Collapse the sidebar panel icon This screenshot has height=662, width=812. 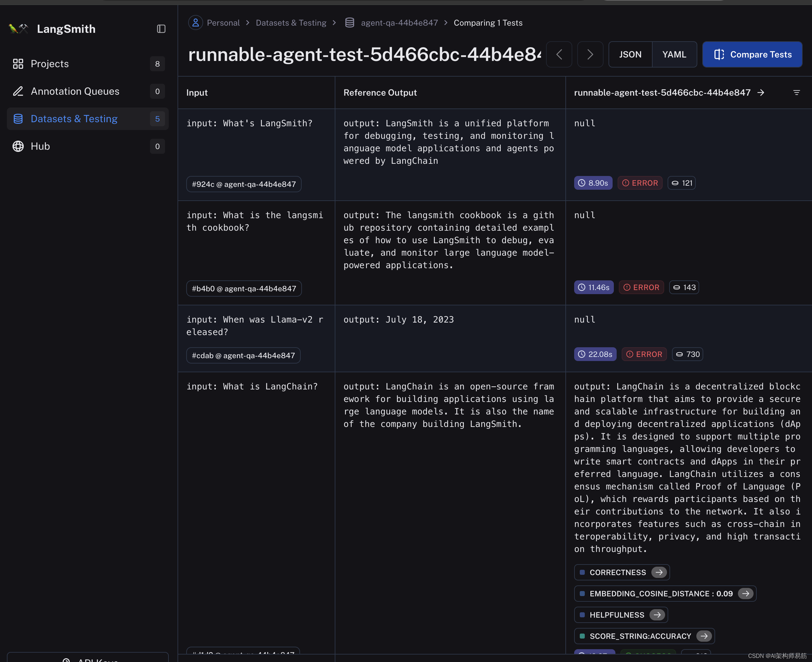(x=161, y=29)
